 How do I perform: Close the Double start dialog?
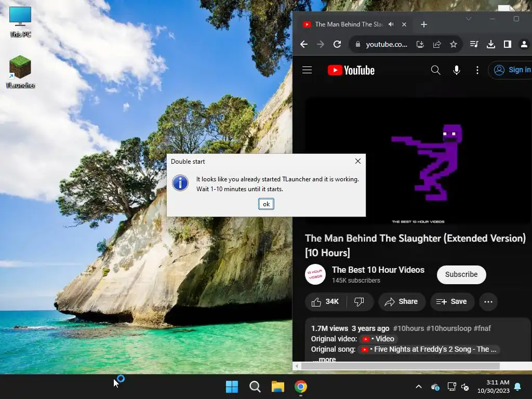pos(357,161)
